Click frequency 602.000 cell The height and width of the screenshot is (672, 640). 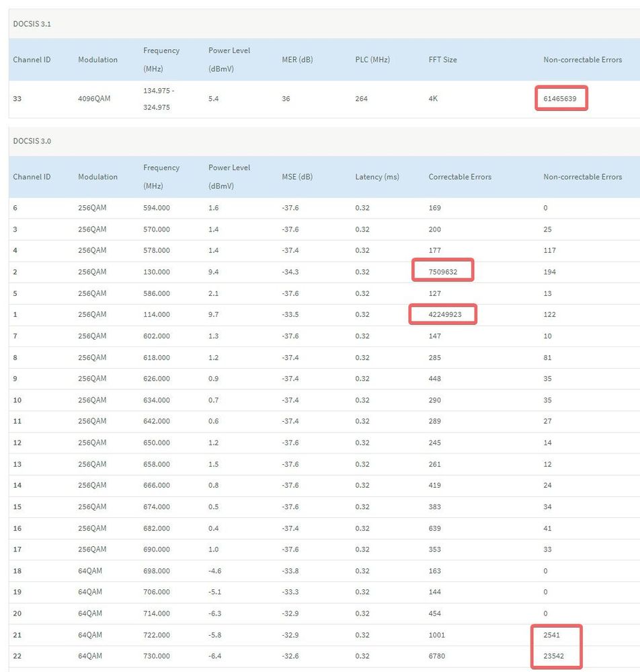point(157,336)
